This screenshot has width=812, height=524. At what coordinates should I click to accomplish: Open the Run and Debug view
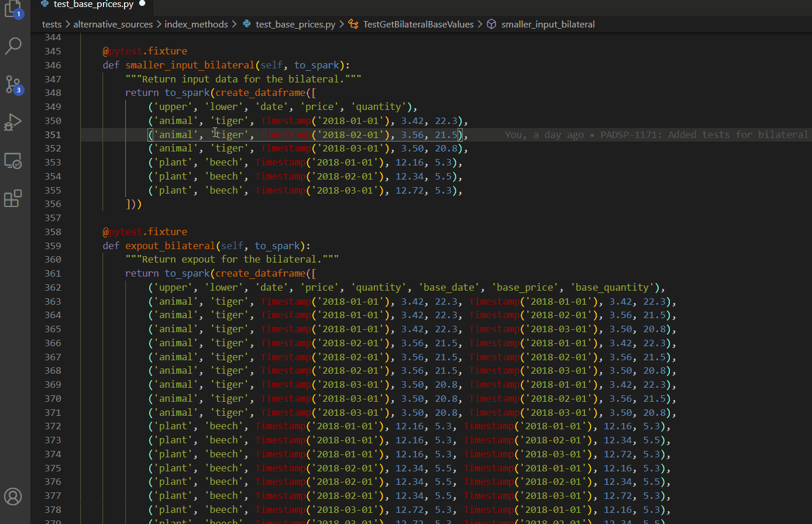[13, 123]
